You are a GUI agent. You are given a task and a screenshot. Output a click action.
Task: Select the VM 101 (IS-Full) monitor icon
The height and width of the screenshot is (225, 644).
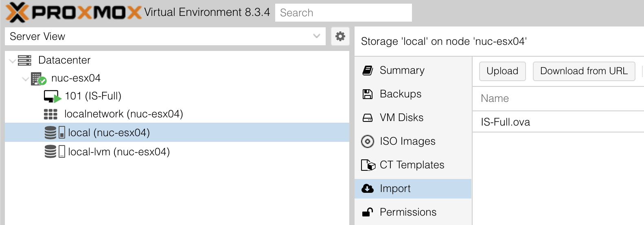[x=53, y=97]
